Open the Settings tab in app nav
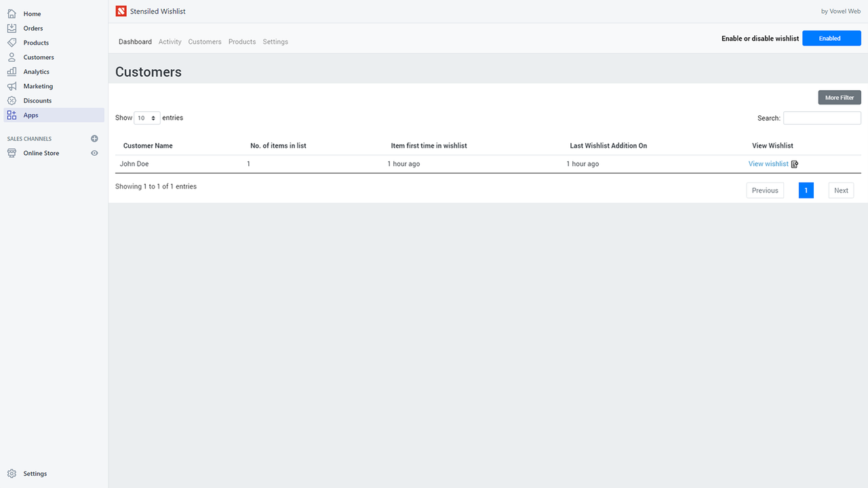868x488 pixels. tap(275, 42)
